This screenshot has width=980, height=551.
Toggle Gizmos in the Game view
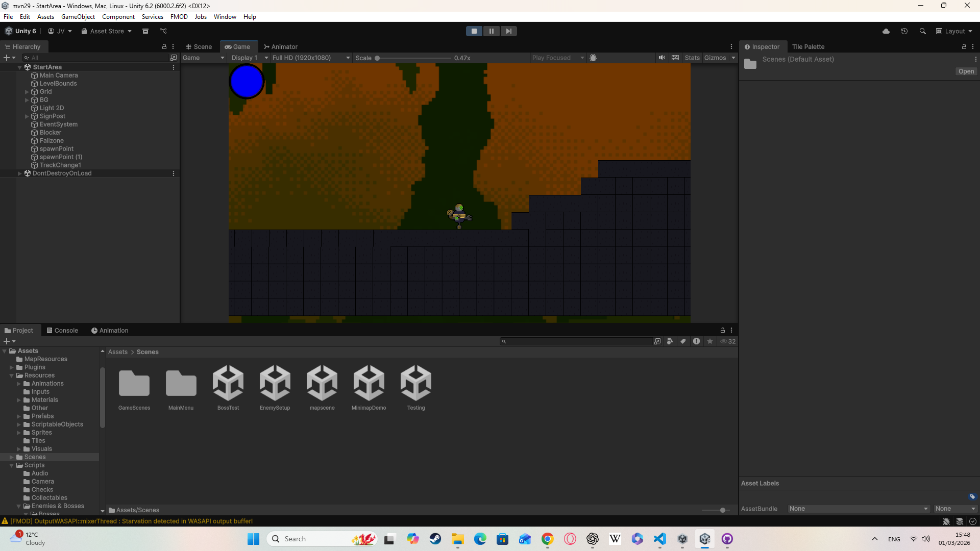(x=715, y=58)
